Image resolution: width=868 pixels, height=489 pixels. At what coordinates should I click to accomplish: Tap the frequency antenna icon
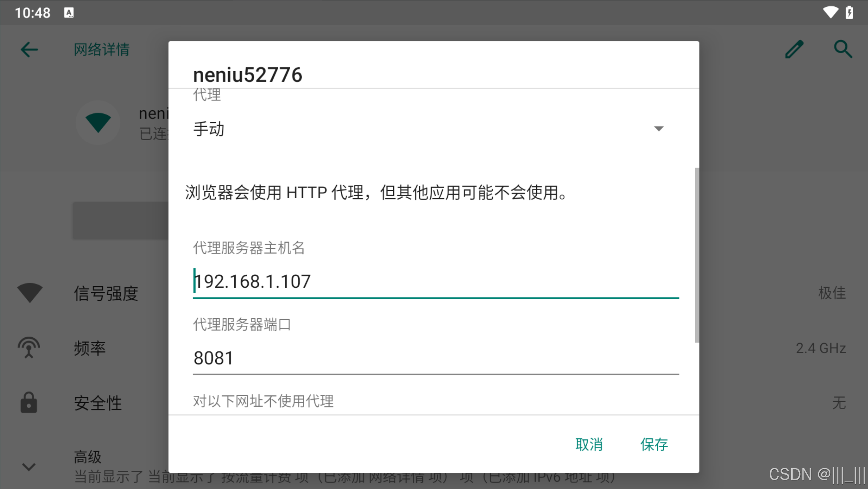[29, 348]
